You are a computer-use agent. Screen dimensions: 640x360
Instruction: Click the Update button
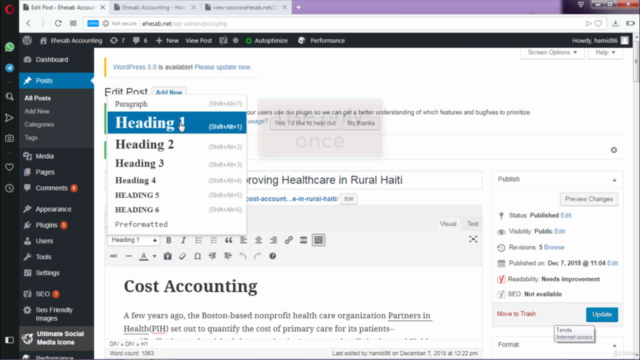tap(602, 314)
